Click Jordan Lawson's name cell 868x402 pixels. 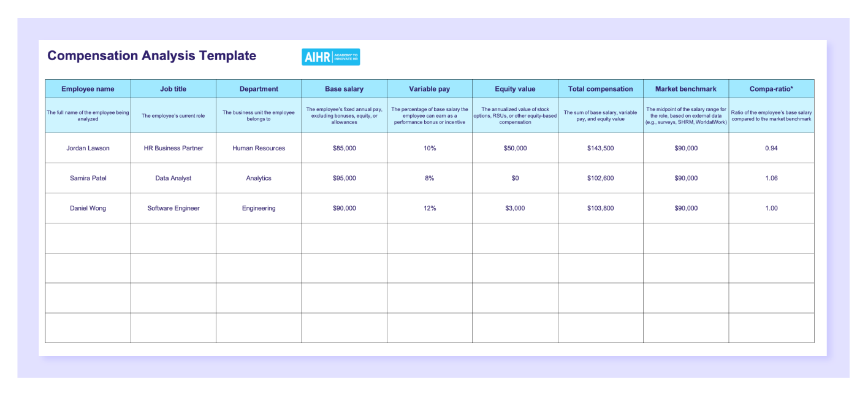pyautogui.click(x=88, y=148)
